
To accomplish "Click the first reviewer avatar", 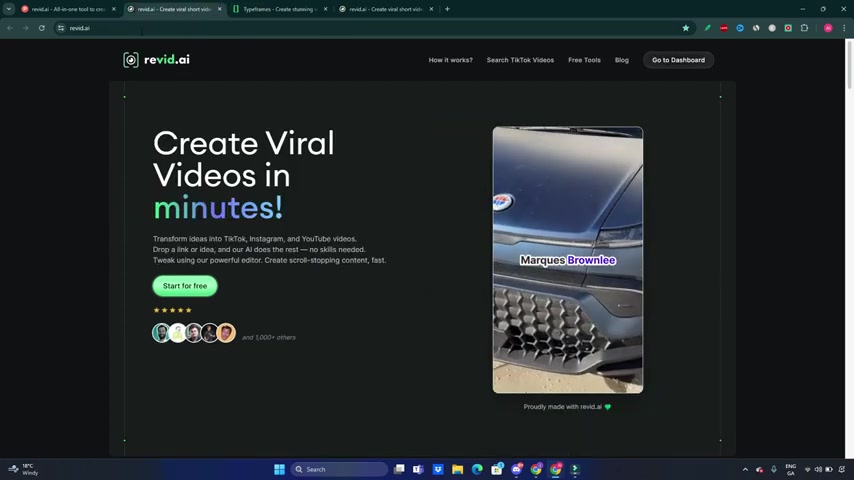I will click(161, 332).
